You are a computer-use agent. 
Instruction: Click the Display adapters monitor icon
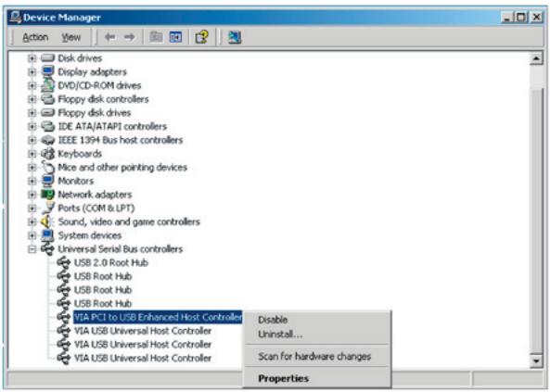pyautogui.click(x=47, y=71)
